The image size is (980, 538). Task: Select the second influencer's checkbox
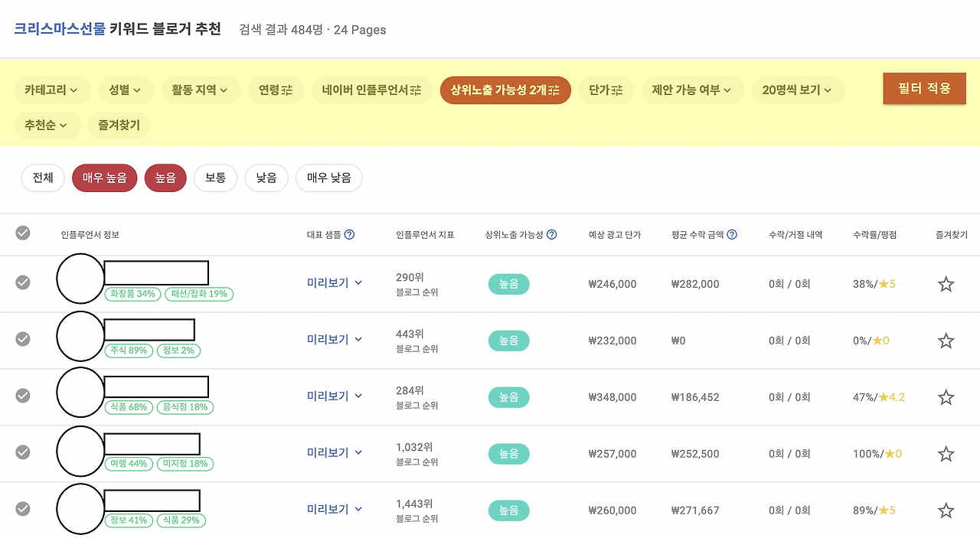coord(22,339)
